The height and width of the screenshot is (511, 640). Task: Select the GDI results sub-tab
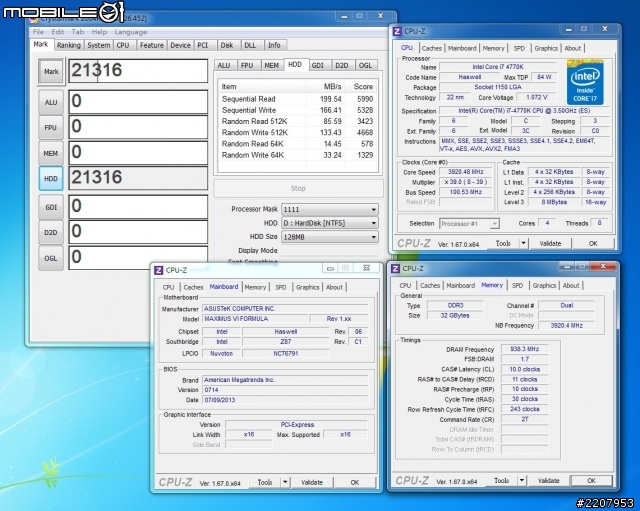(x=318, y=65)
